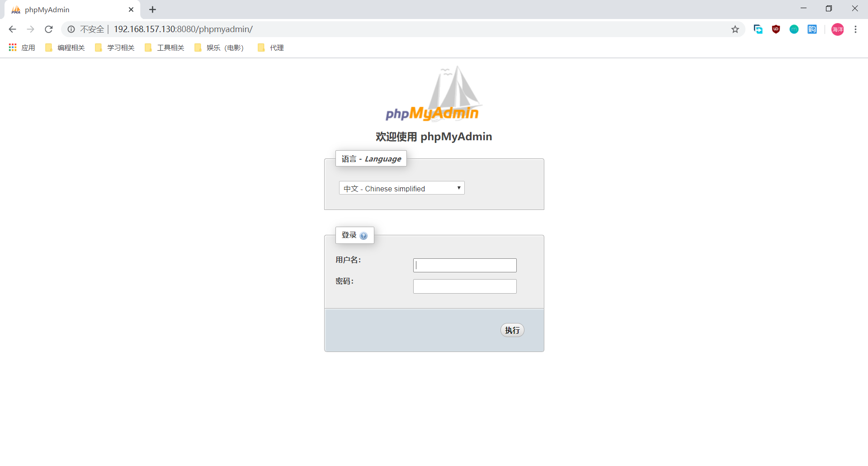Click the 语言 - Language legend label

(x=371, y=159)
